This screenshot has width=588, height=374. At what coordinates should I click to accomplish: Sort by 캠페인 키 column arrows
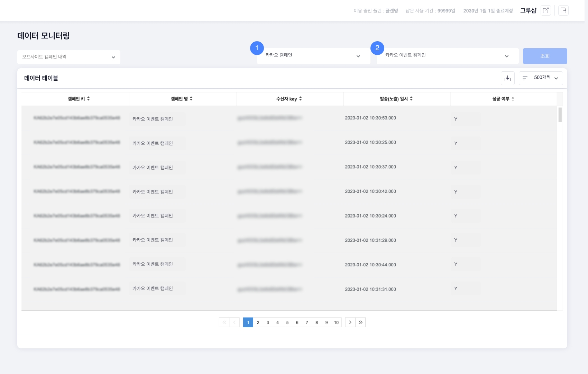click(89, 99)
